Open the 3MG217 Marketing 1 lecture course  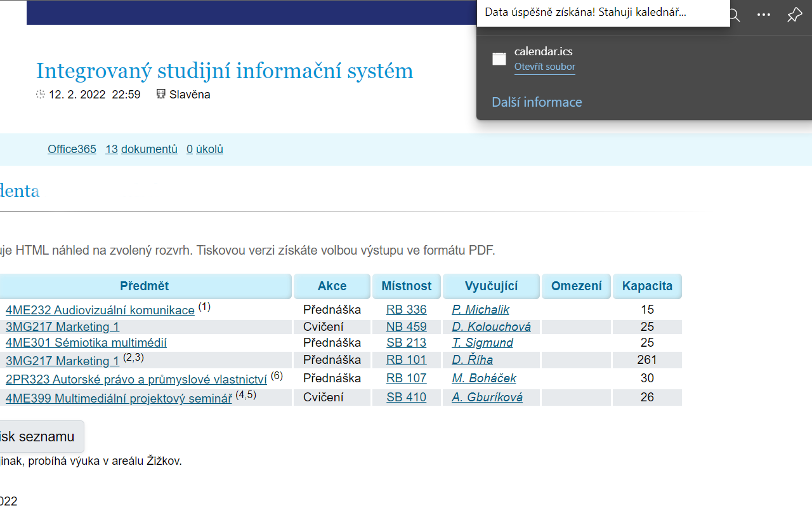(62, 361)
